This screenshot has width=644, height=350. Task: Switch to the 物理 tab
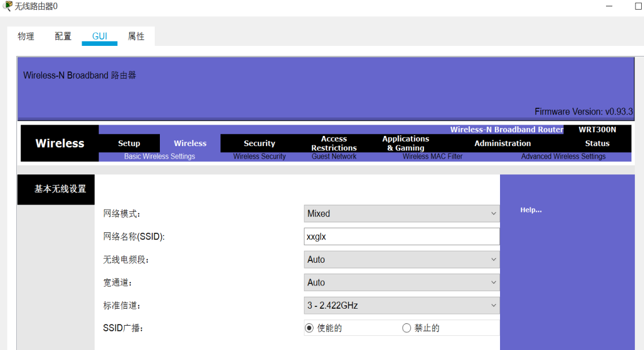tap(26, 36)
